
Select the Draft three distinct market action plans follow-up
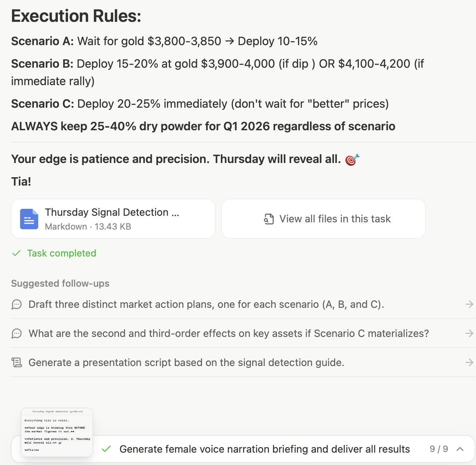(x=206, y=305)
